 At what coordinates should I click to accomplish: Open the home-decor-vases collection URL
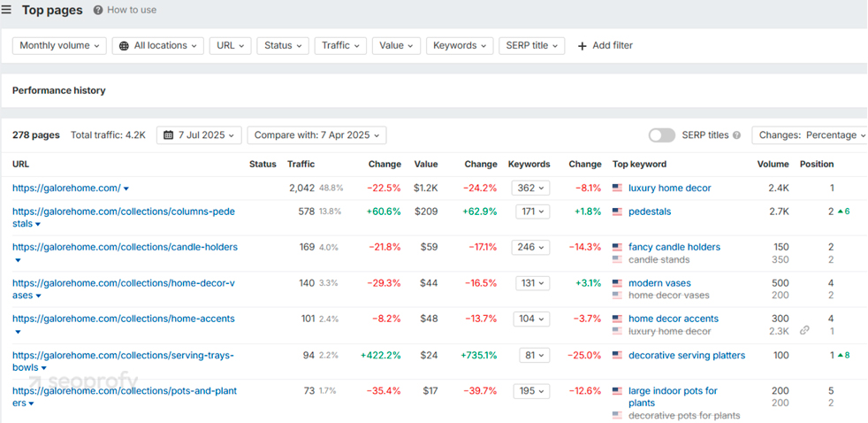coord(124,288)
